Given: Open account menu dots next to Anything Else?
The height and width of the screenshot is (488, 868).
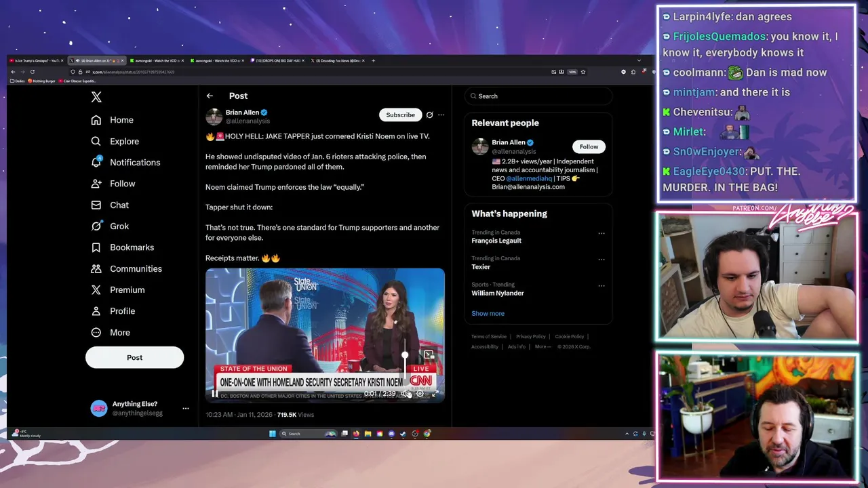Looking at the screenshot, I should 186,409.
